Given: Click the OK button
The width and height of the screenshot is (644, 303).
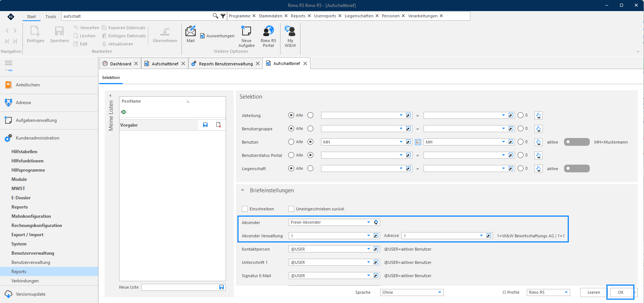Looking at the screenshot, I should click(621, 292).
